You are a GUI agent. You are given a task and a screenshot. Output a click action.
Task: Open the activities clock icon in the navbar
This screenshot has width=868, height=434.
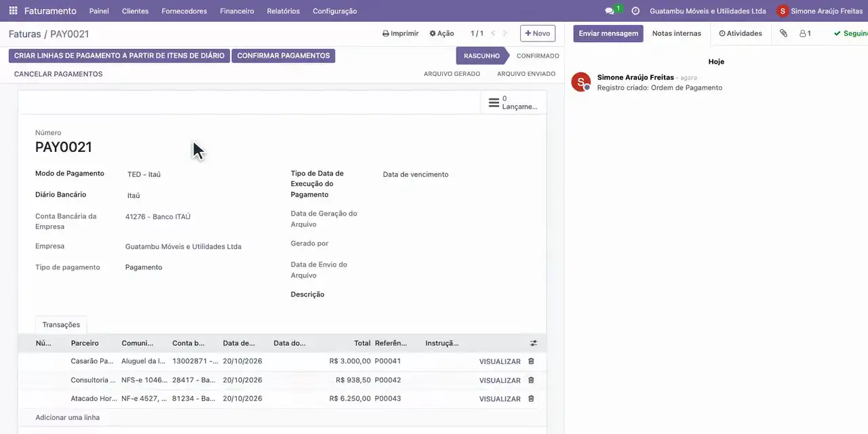635,11
